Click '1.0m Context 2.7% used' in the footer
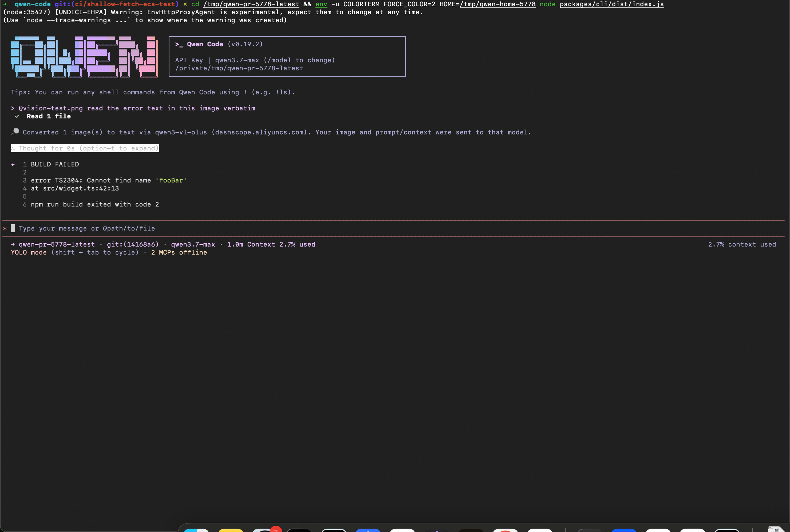Screen dimensions: 790x532 (271, 245)
